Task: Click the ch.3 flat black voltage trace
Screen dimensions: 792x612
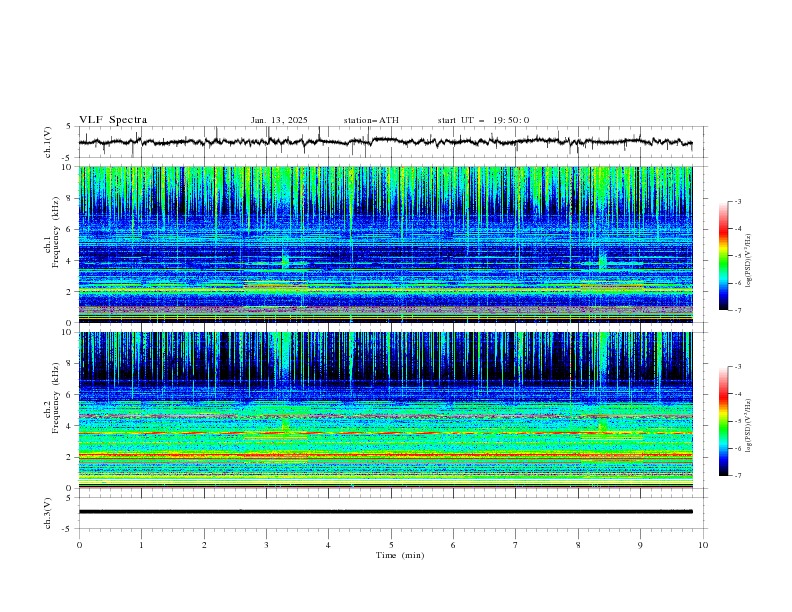Action: 385,512
